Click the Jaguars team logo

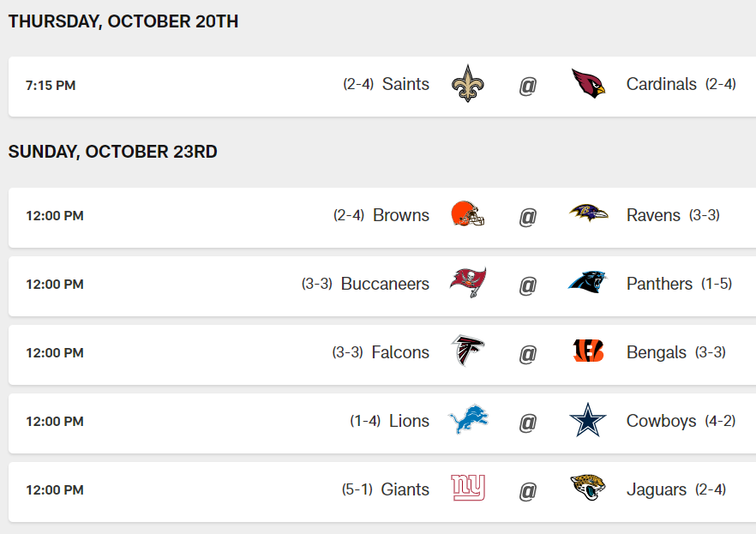tap(588, 489)
